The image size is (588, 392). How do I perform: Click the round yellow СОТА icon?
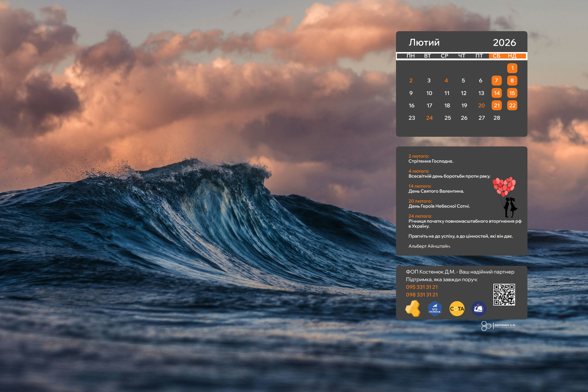click(x=457, y=309)
